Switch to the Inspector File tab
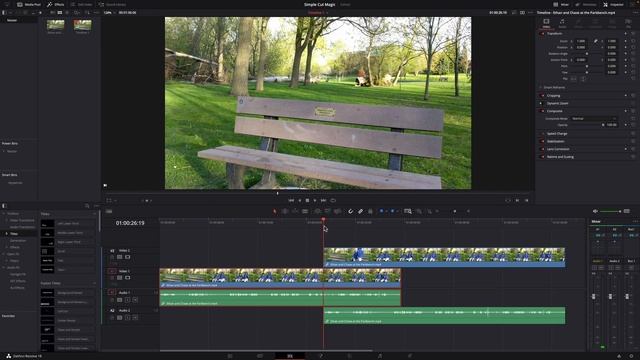The image size is (640, 360). [x=628, y=23]
